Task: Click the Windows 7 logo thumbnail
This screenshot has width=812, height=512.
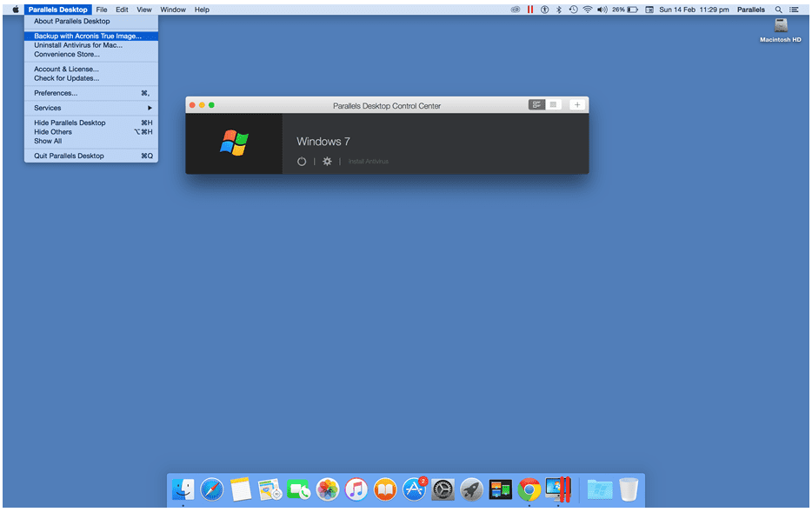Action: click(234, 143)
